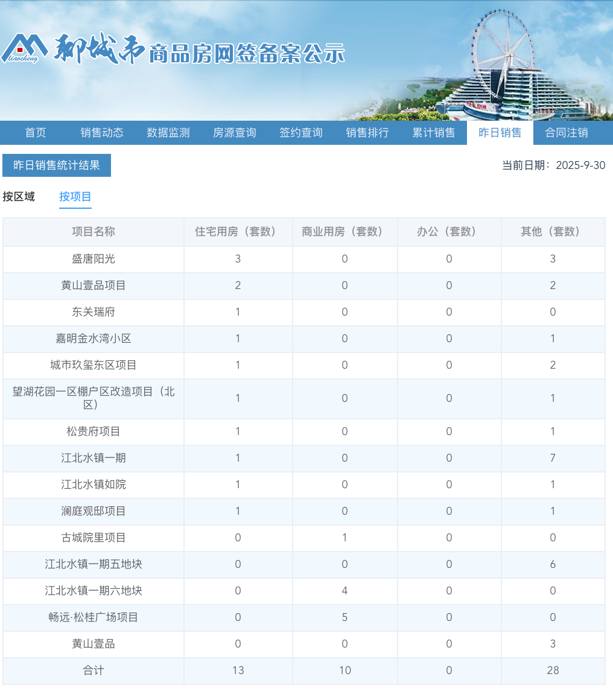Click the 畅远·松桂广场项目 row
Viewport: 613px width, 700px height.
pos(93,617)
